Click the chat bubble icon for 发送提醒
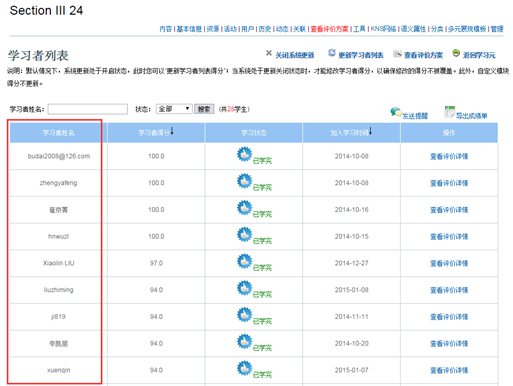The image size is (513, 386). (x=396, y=112)
